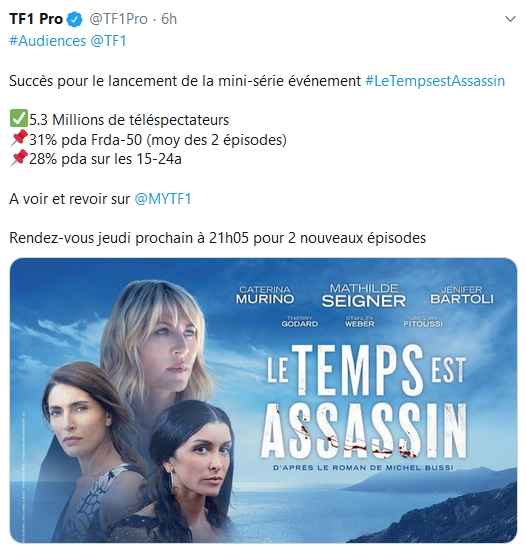526x549 pixels.
Task: Click the pushpin emoji beside 28% pda
Action: click(x=19, y=158)
